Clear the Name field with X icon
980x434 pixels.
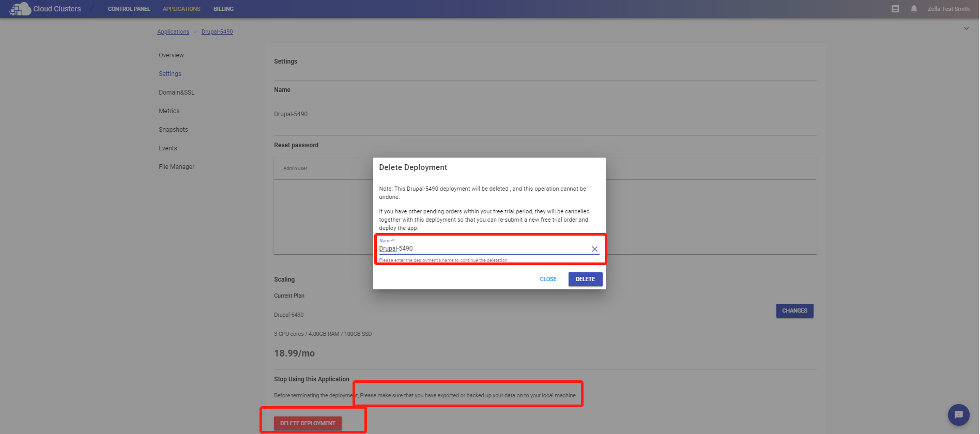coord(594,249)
